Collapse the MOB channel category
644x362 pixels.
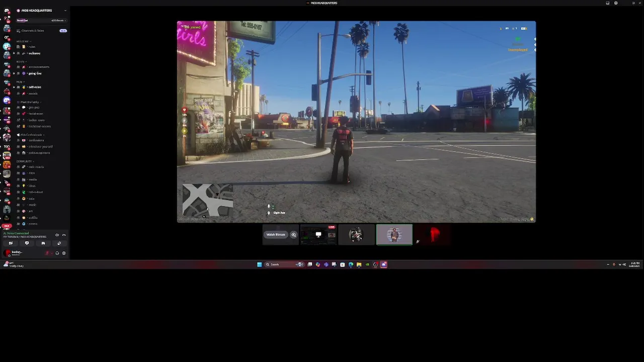20,82
